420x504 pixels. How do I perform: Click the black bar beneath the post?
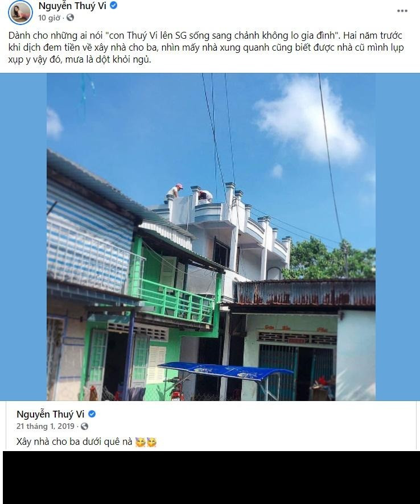(x=211, y=477)
